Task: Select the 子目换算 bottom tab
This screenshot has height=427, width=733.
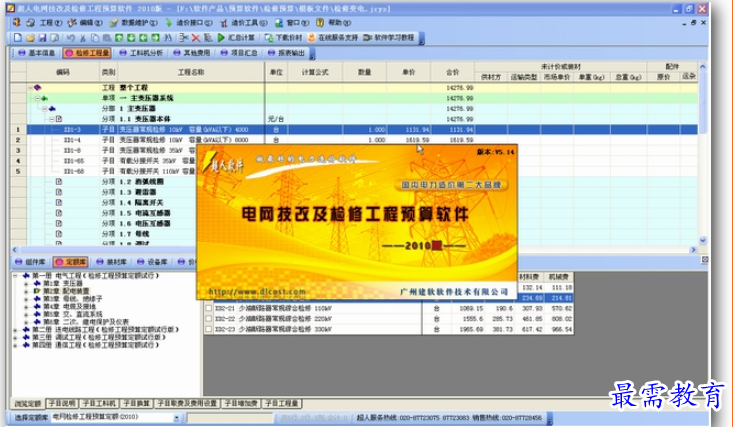Action: click(136, 403)
